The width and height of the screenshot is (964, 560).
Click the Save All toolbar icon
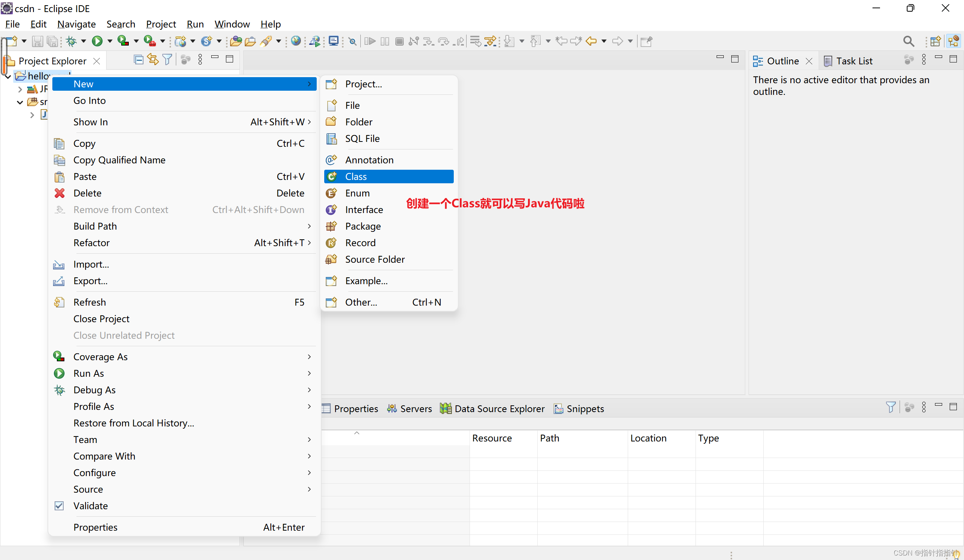coord(52,41)
